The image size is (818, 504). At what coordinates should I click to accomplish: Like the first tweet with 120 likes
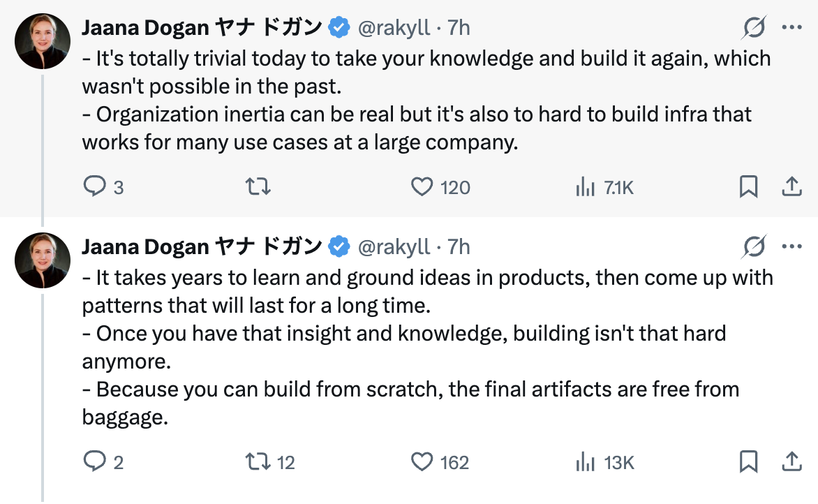point(422,187)
